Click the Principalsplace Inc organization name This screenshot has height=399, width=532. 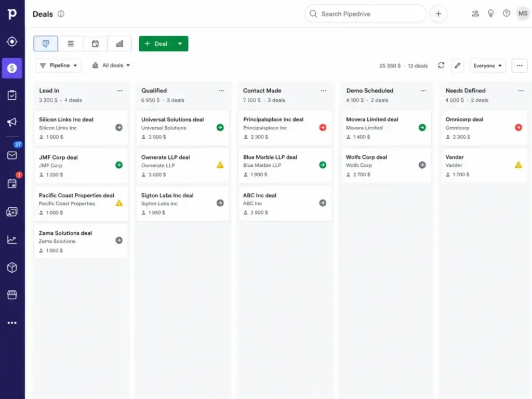point(265,128)
